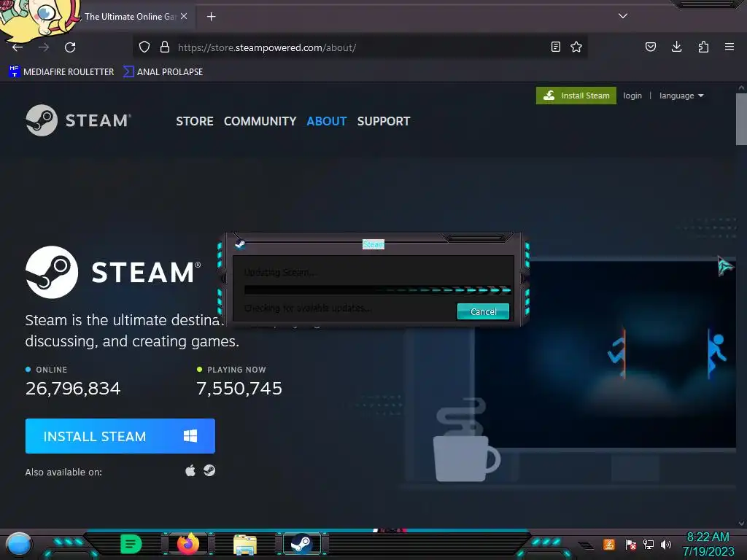Select the ABOUT menu item
This screenshot has height=560, width=747.
click(326, 121)
